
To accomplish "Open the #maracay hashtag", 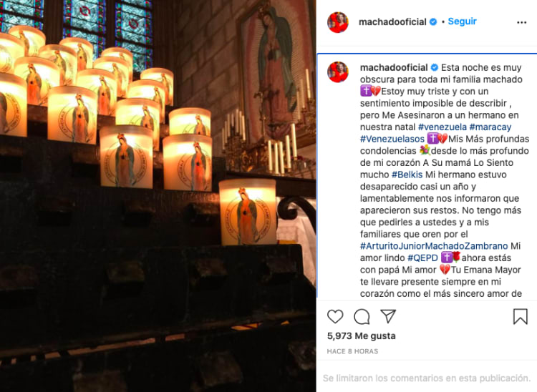I will point(490,127).
